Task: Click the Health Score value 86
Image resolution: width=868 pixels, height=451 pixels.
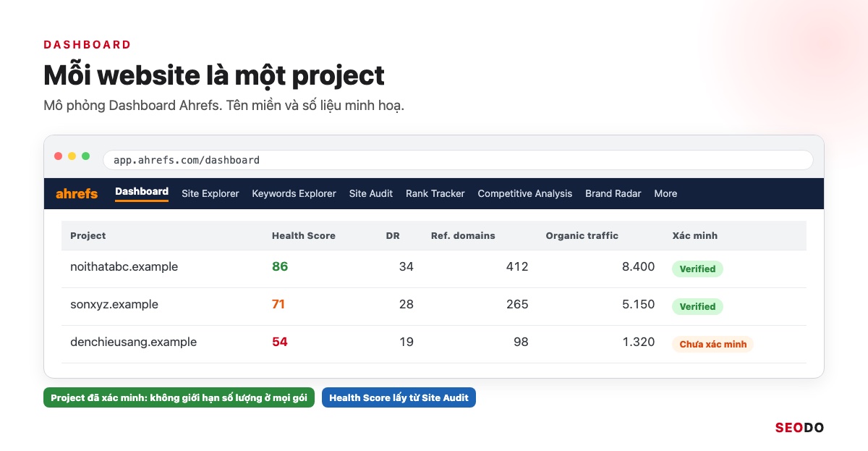Action: [280, 266]
